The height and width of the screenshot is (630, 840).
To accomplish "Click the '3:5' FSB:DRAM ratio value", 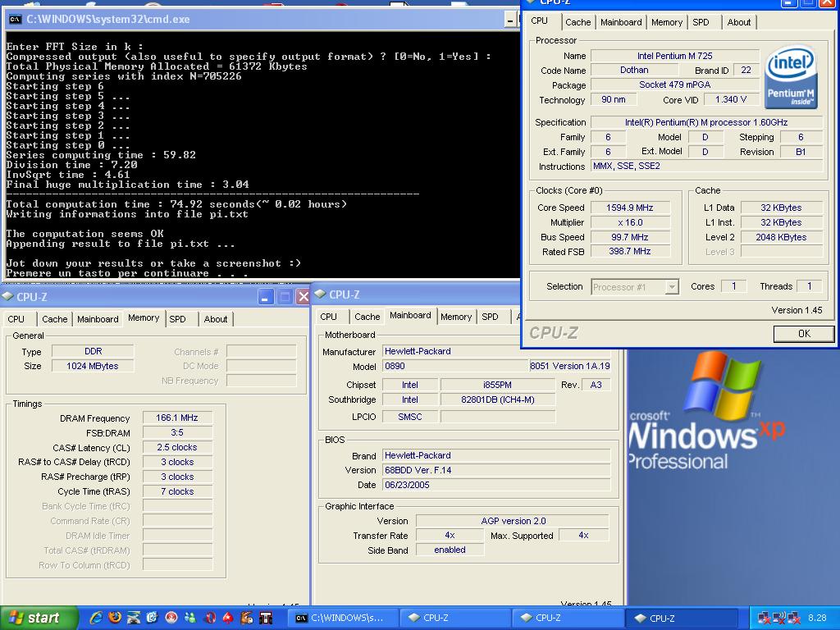I will [x=177, y=432].
